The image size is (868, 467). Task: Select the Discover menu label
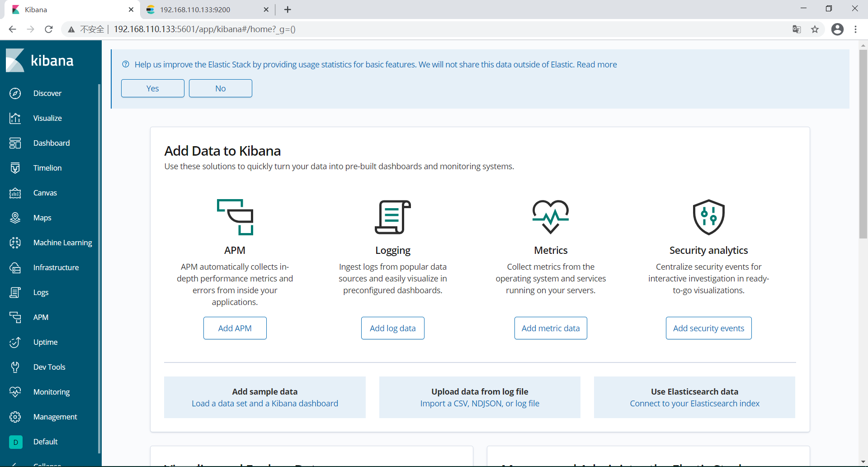click(47, 93)
